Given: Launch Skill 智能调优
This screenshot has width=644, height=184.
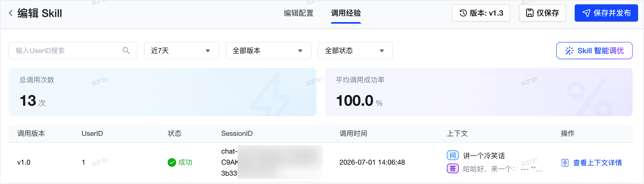Looking at the screenshot, I should click(594, 51).
